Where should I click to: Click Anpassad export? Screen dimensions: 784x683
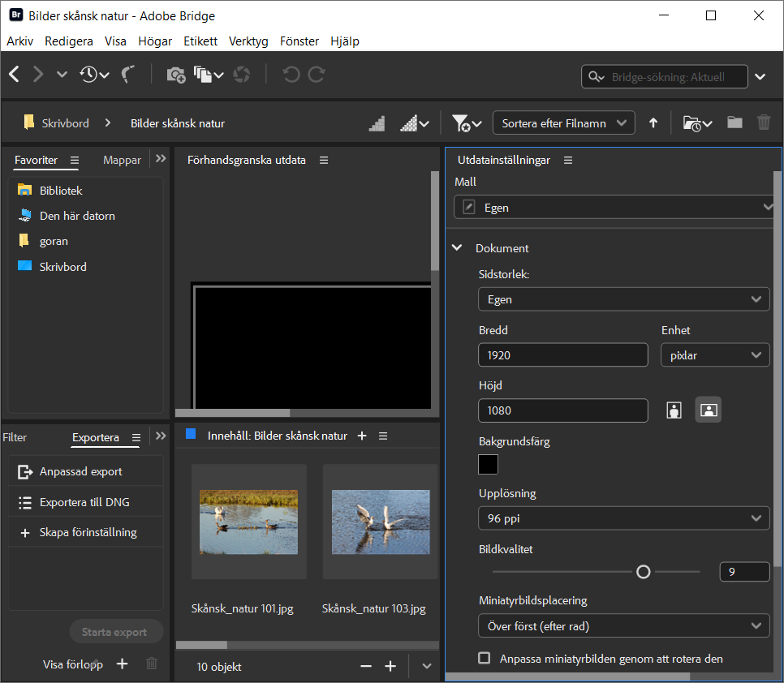(x=81, y=471)
